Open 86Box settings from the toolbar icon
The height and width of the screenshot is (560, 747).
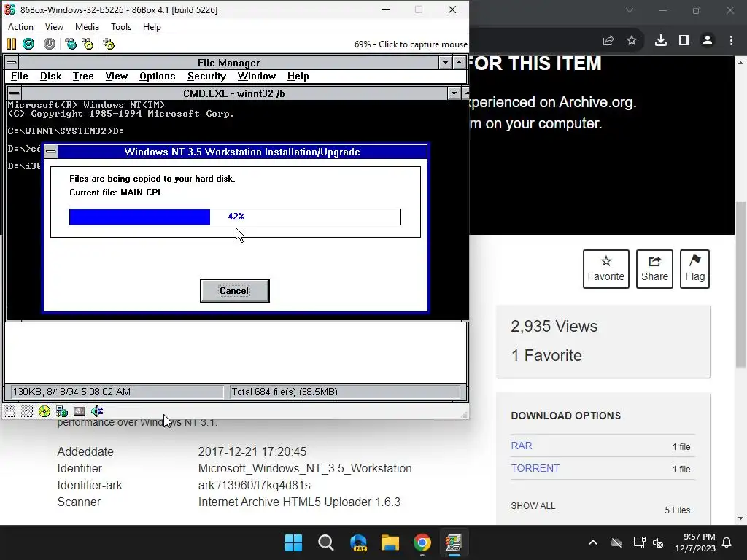coord(109,44)
